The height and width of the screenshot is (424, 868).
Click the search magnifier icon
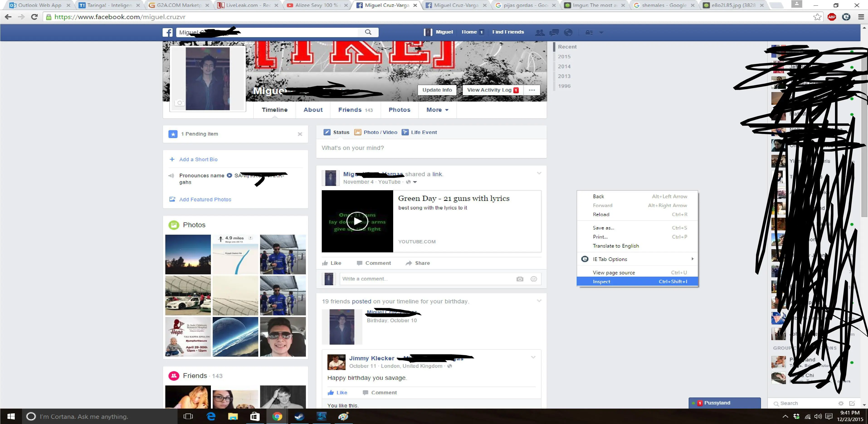point(368,32)
